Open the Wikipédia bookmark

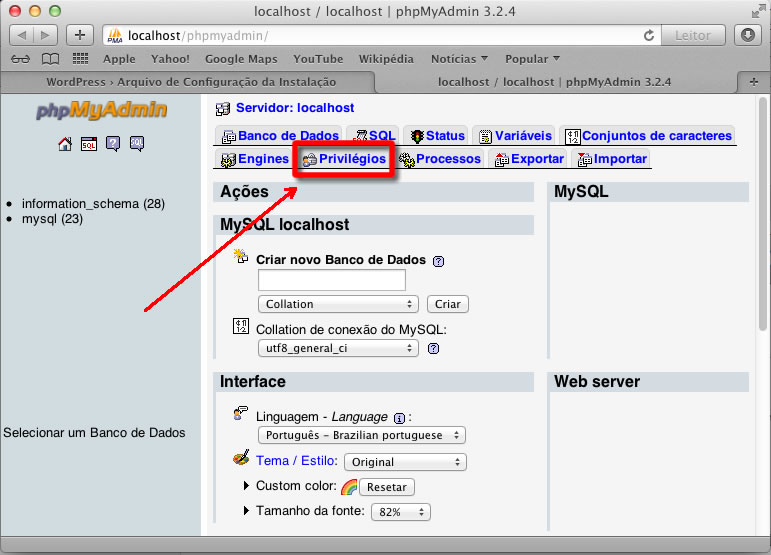[x=386, y=59]
